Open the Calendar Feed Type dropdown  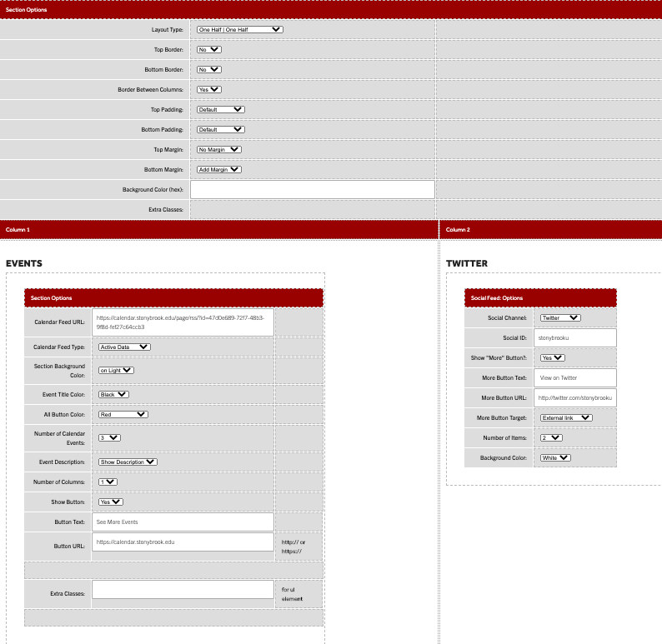(x=124, y=347)
